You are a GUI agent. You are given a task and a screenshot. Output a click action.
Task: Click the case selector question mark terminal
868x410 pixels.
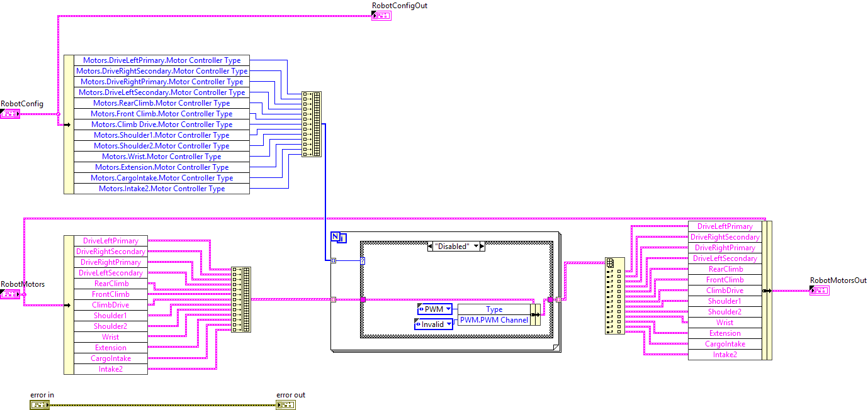point(363,260)
